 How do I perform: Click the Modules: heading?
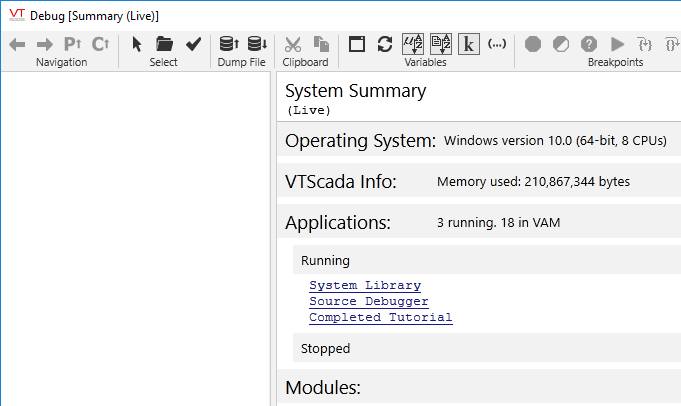tap(323, 387)
